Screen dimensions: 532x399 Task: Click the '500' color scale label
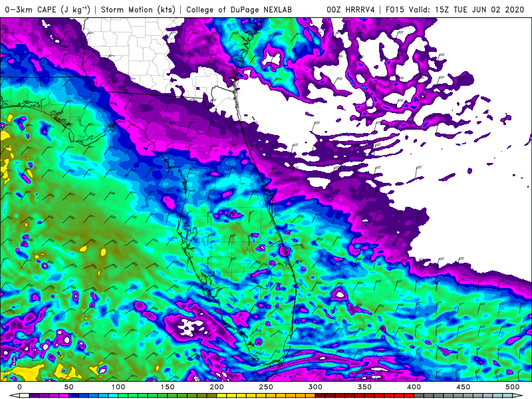[512, 387]
